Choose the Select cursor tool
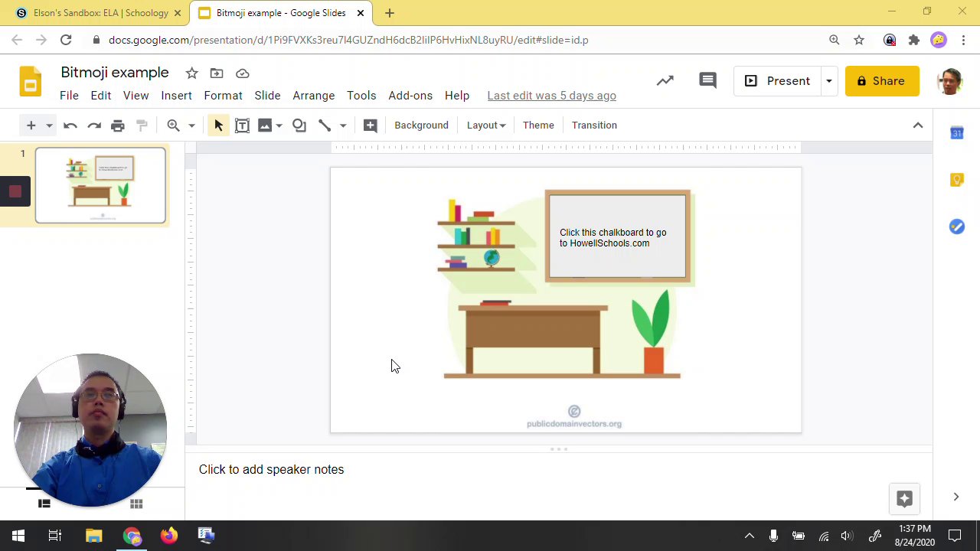Viewport: 980px width, 551px height. pyautogui.click(x=218, y=125)
